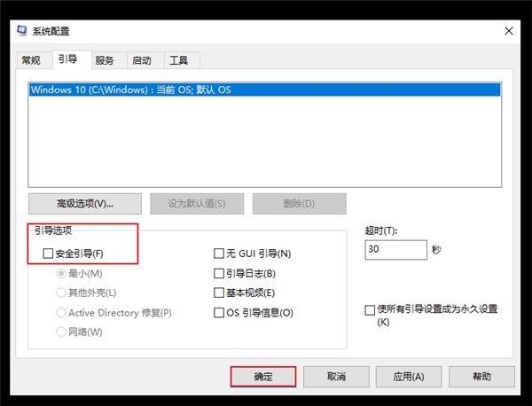Open the 服务 tab
532x406 pixels.
tap(105, 60)
